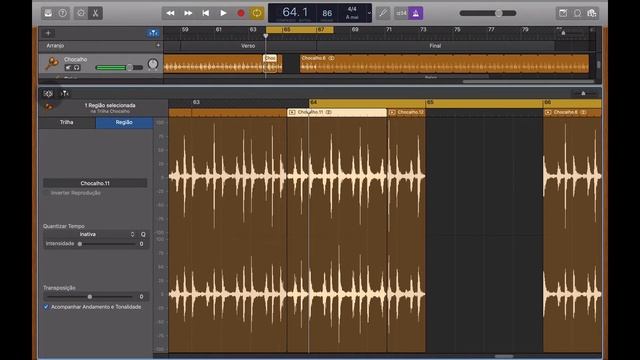Viewport: 640px width, 360px height.
Task: Enable Inverter Reprodução checkbox
Action: tap(46, 193)
